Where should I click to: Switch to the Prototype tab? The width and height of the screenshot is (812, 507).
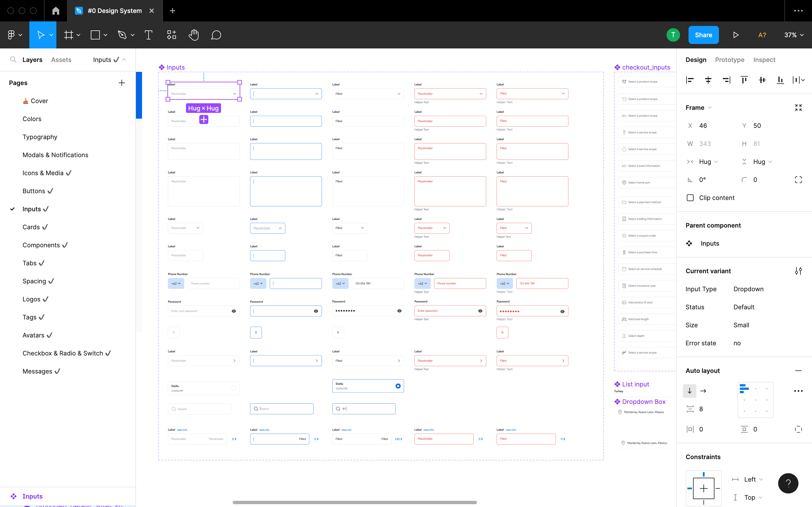[729, 60]
